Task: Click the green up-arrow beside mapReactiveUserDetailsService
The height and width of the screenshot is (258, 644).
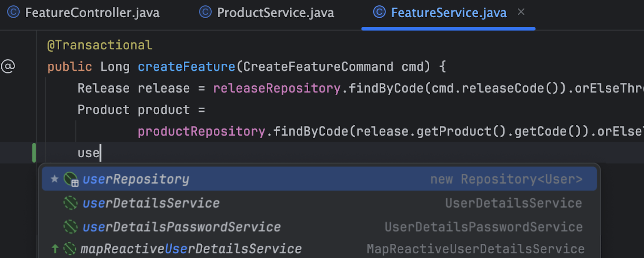Action: click(55, 249)
